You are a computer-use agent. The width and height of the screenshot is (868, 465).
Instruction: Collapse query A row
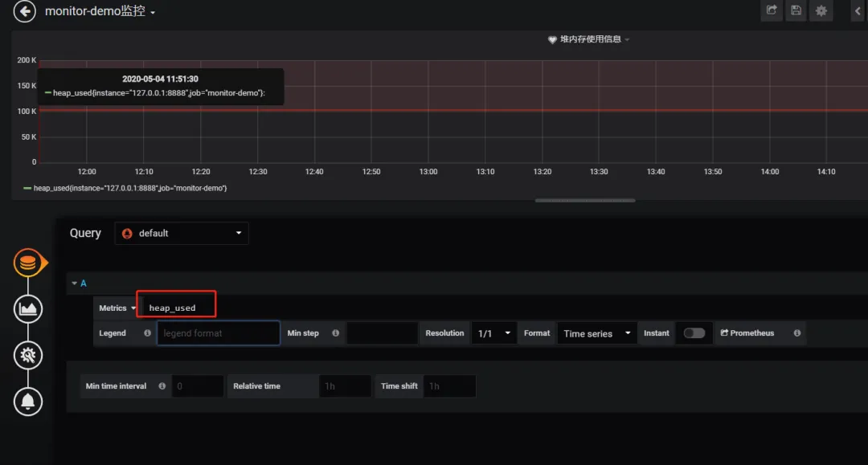pyautogui.click(x=79, y=283)
